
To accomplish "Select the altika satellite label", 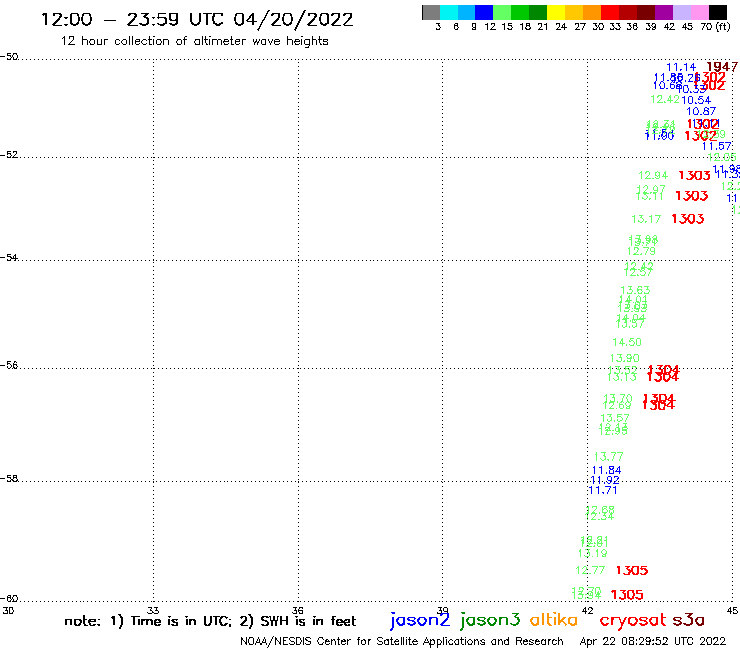I will click(553, 620).
